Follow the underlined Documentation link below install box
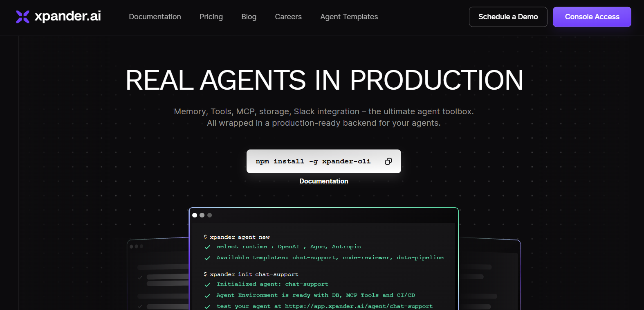The width and height of the screenshot is (644, 310). [323, 181]
